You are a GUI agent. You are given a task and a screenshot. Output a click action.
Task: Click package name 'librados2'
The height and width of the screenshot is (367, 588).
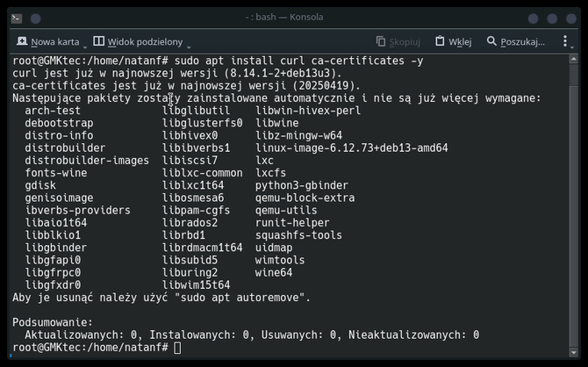(190, 223)
